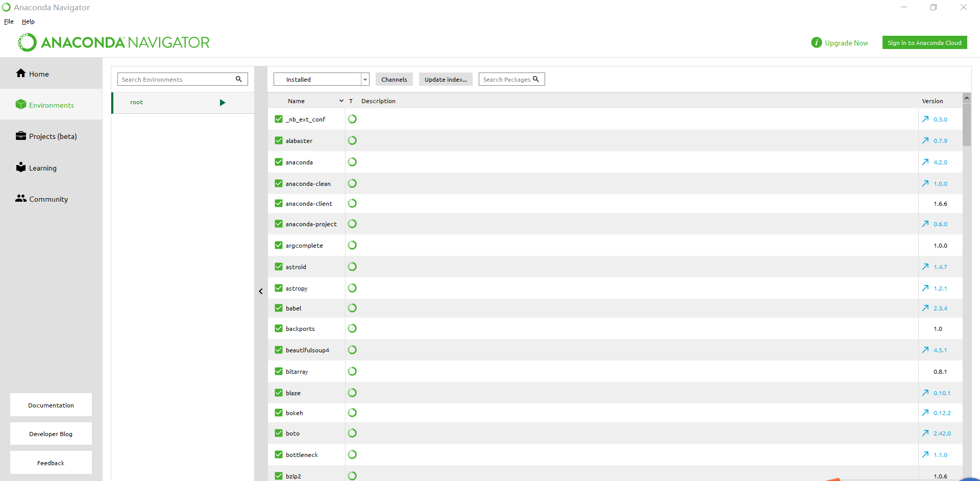
Task: Open the Help menu
Action: click(28, 21)
